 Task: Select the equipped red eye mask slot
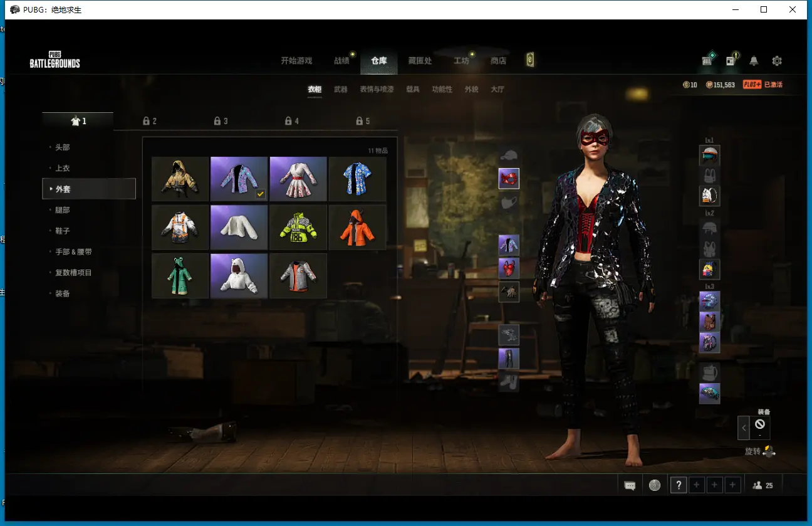(x=509, y=179)
